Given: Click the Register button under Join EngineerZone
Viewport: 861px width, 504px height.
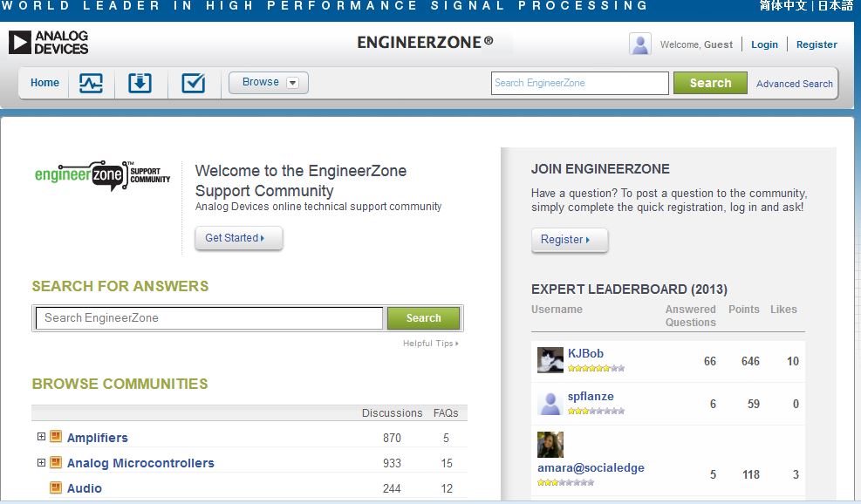Looking at the screenshot, I should (570, 240).
